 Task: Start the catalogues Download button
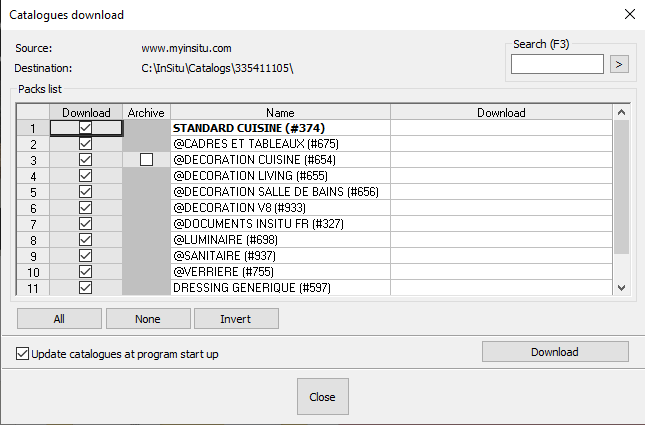pyautogui.click(x=554, y=352)
